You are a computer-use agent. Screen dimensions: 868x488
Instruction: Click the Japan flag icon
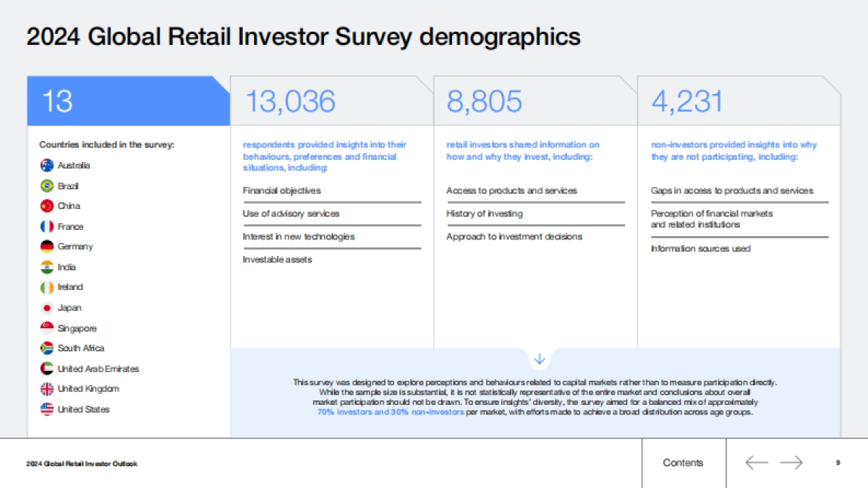click(x=47, y=308)
